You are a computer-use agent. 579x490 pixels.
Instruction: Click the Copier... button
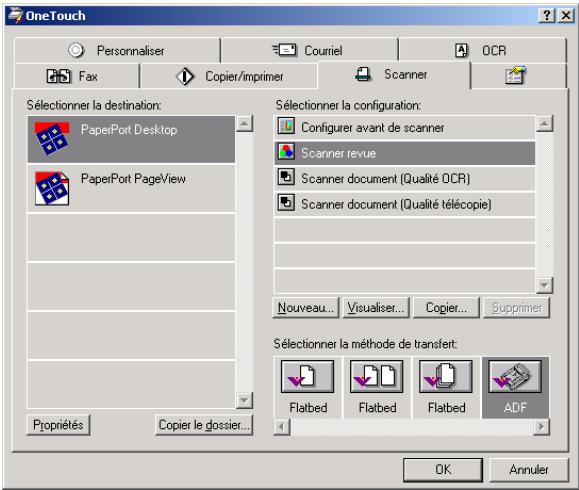click(x=446, y=308)
